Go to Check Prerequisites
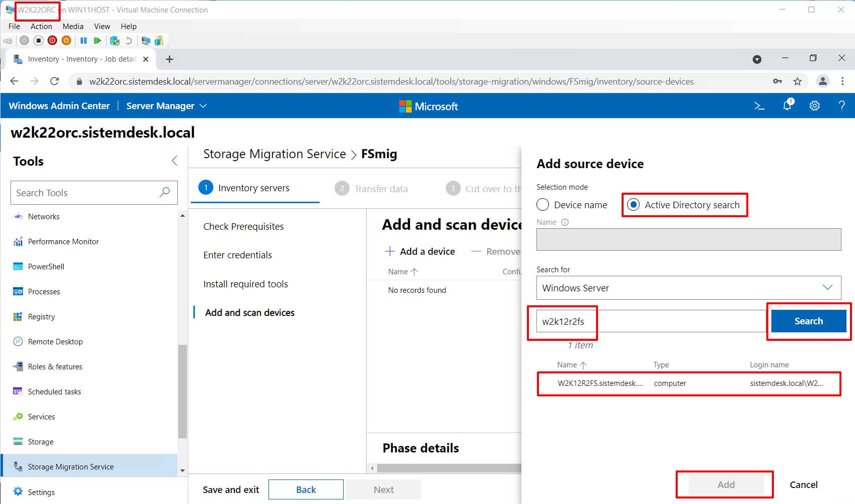Screen dimensions: 855x504 pos(243,226)
